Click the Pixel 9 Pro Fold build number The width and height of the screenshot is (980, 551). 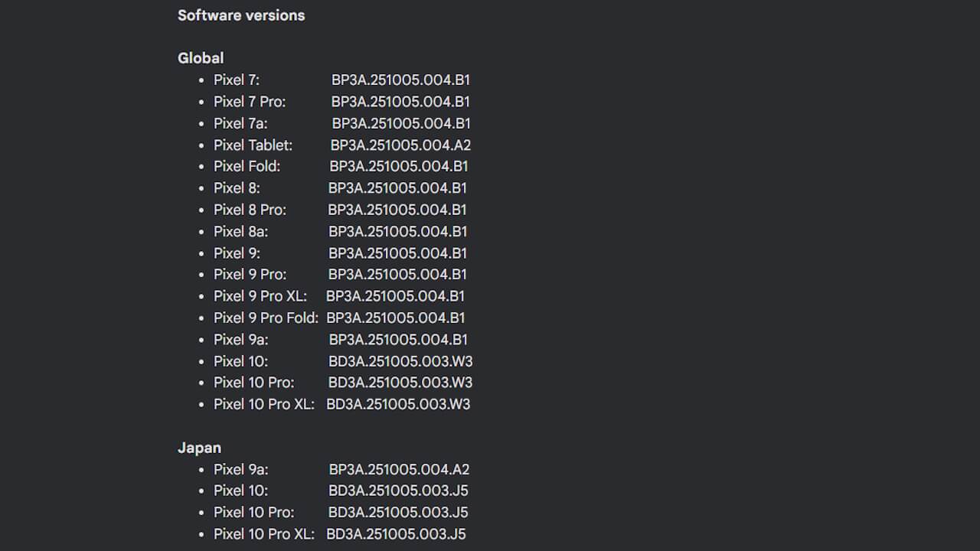click(395, 318)
